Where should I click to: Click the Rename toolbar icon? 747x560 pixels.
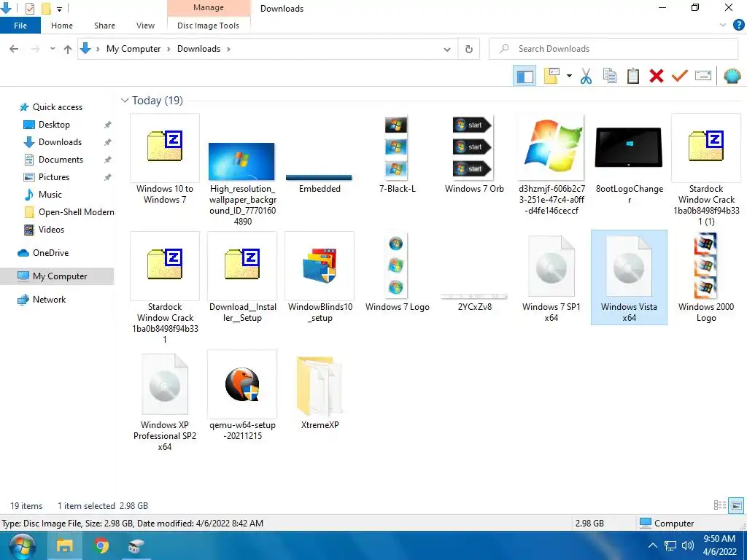click(x=703, y=76)
